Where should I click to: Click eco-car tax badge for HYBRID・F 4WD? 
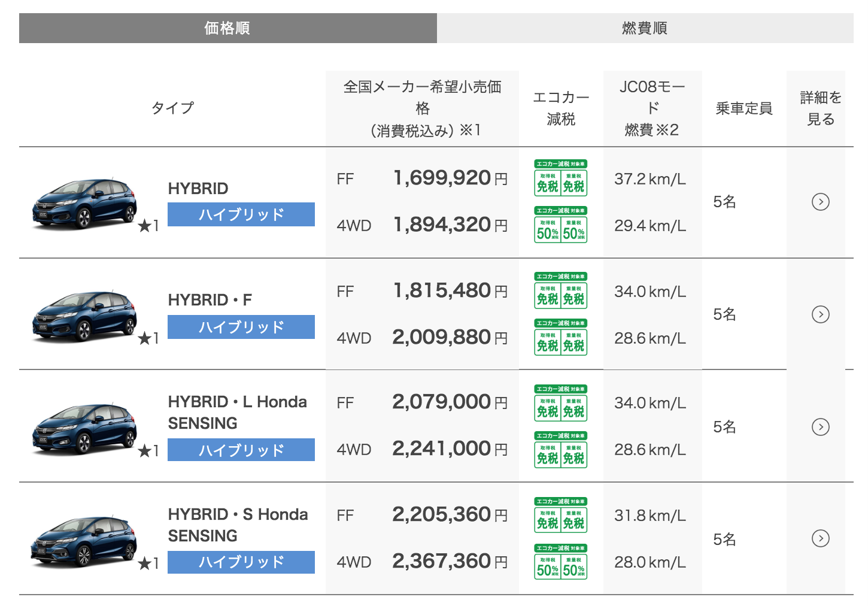561,337
